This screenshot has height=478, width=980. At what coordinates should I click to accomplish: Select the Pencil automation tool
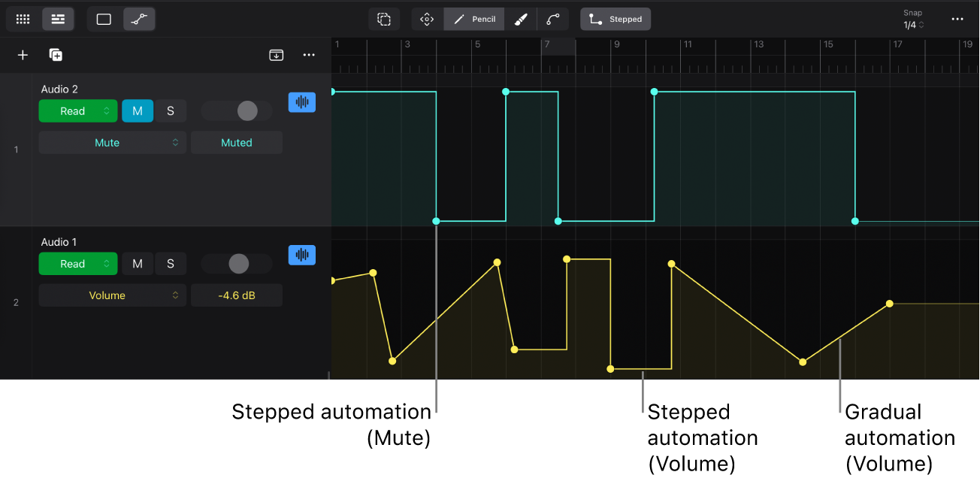(x=473, y=19)
